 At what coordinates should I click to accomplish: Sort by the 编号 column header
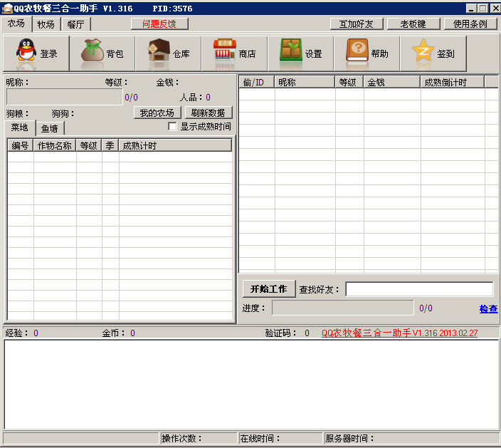tap(21, 145)
